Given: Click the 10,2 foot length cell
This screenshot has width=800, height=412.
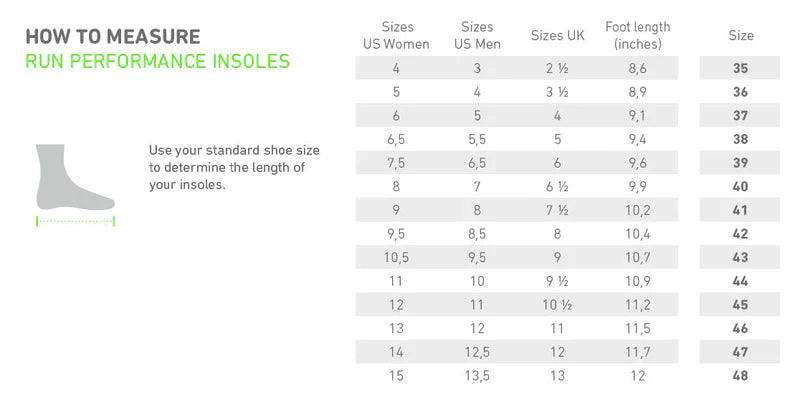Looking at the screenshot, I should 637,210.
